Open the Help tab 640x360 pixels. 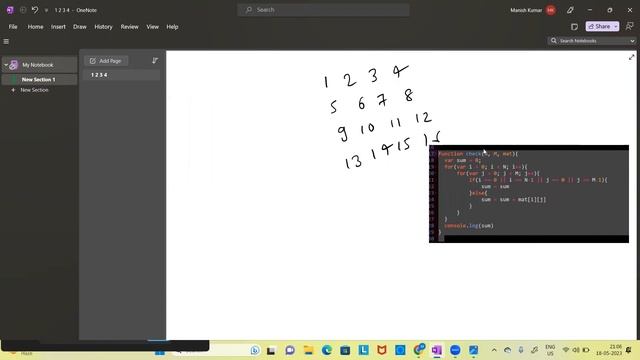point(172,27)
